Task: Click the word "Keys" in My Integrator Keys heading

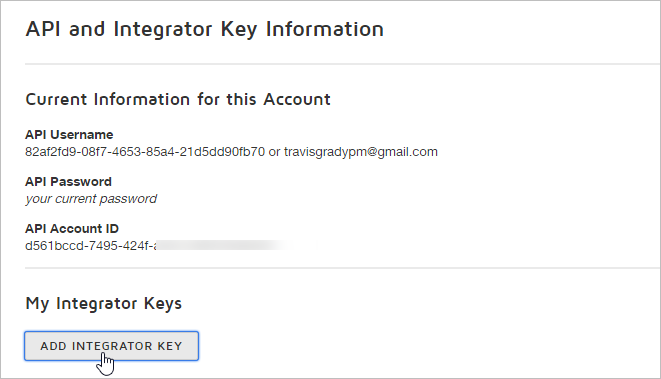Action: click(x=163, y=304)
